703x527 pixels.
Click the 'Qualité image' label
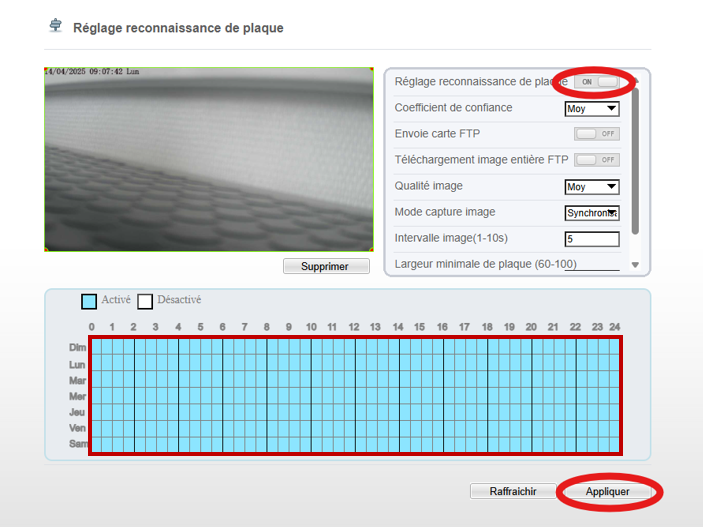[x=429, y=186]
